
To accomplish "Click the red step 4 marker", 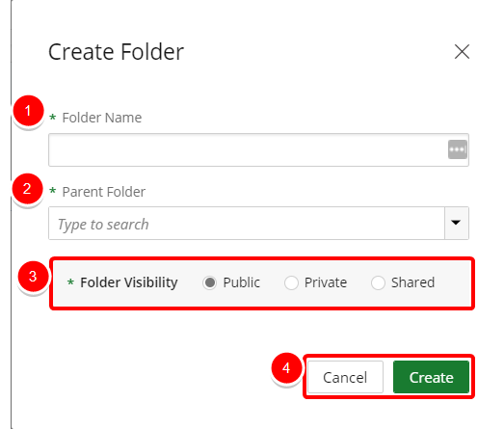I will 286,368.
